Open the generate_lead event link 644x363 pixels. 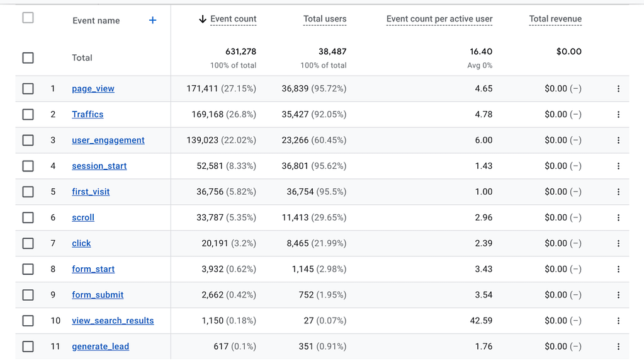click(100, 346)
